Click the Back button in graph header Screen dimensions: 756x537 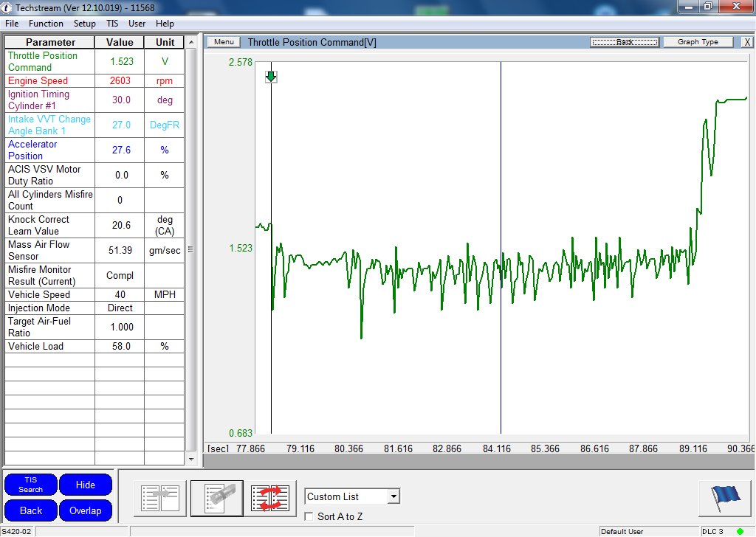pyautogui.click(x=625, y=42)
